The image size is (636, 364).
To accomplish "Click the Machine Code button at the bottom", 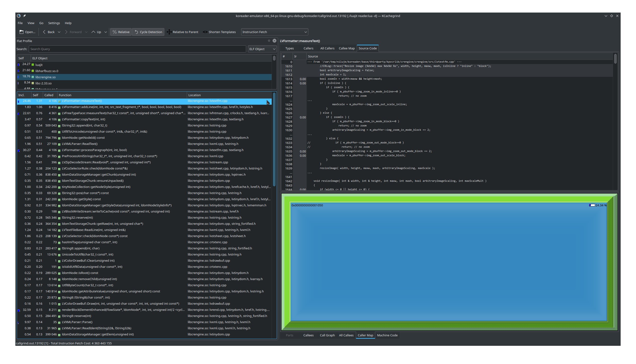I will pos(387,335).
